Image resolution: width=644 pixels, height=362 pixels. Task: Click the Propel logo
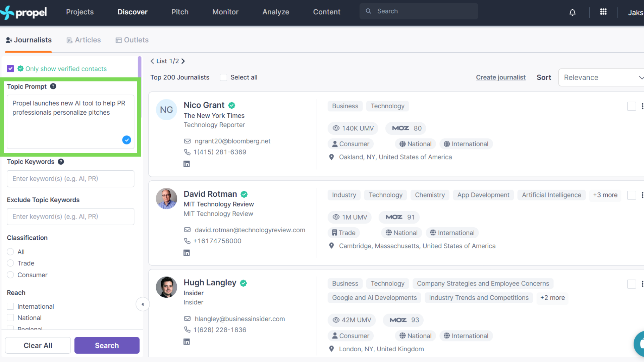(23, 12)
